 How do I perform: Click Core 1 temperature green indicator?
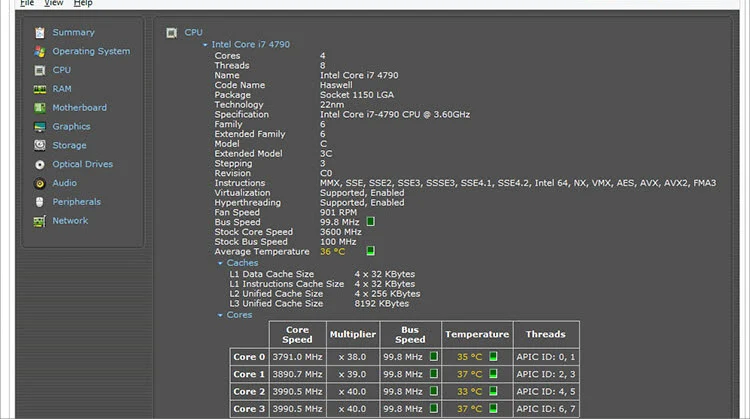click(x=493, y=374)
